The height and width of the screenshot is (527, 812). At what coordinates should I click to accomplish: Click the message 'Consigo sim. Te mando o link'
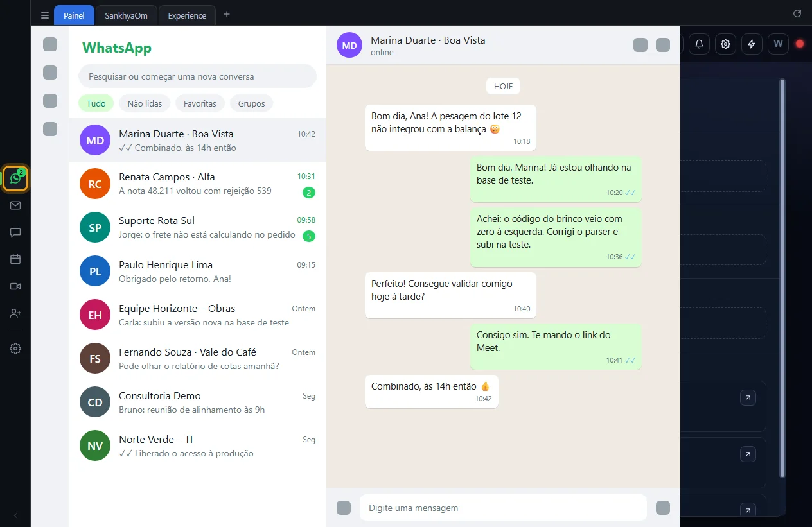click(556, 347)
